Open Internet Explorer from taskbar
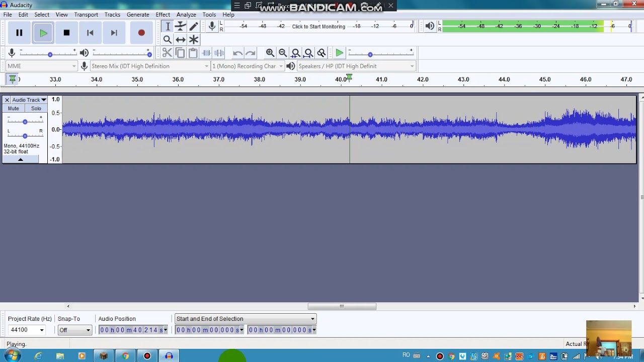This screenshot has height=362, width=644. click(38, 356)
